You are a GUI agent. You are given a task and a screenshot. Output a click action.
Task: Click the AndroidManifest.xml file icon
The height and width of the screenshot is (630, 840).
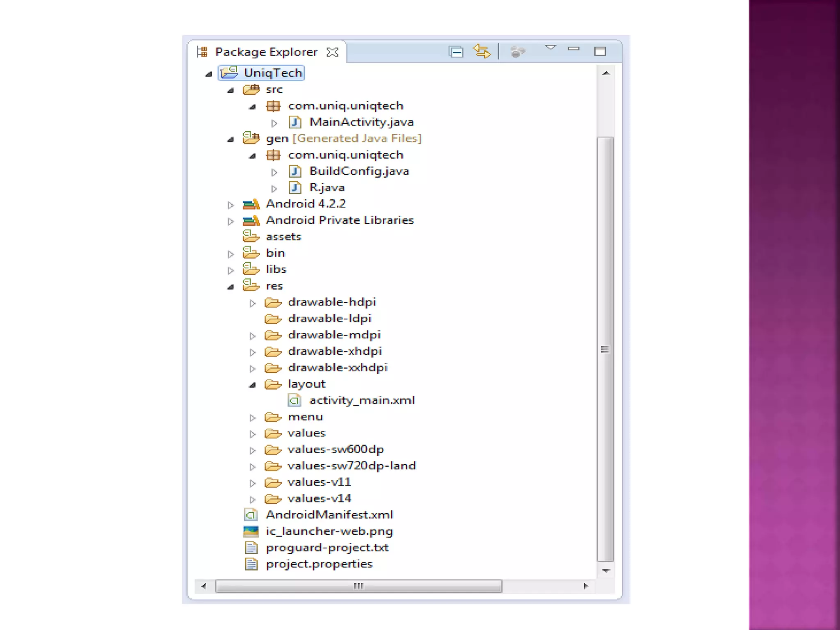[x=251, y=515]
